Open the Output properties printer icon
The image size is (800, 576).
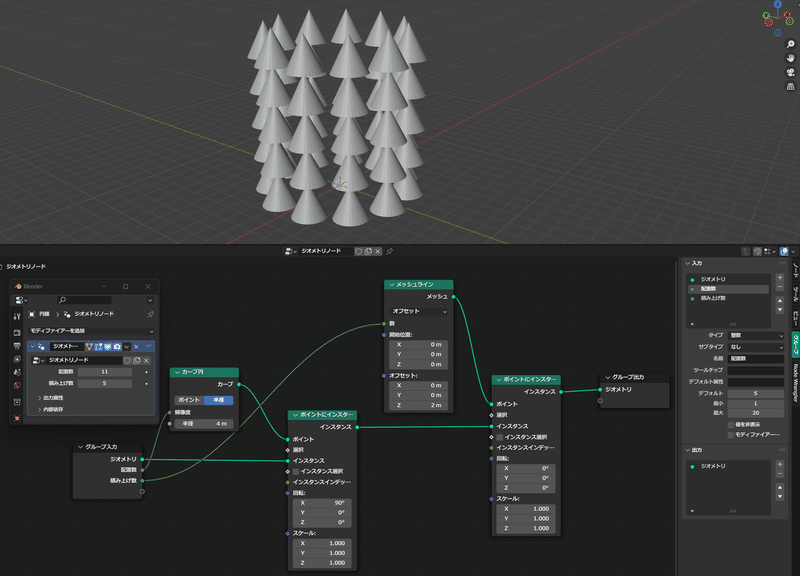(17, 346)
